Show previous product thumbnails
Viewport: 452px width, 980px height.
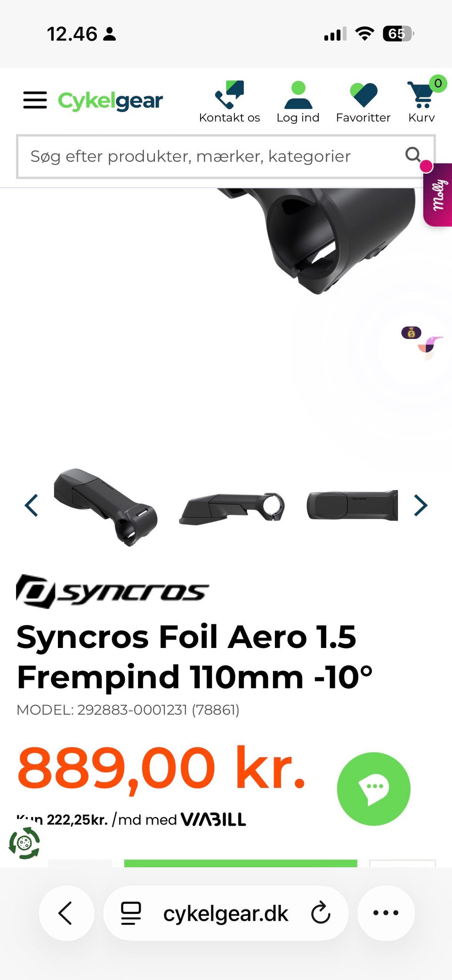[31, 505]
